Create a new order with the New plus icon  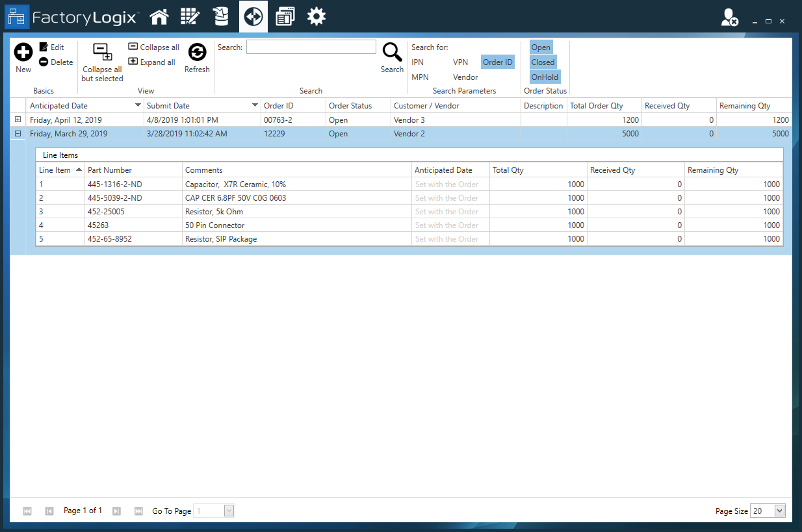click(x=23, y=51)
